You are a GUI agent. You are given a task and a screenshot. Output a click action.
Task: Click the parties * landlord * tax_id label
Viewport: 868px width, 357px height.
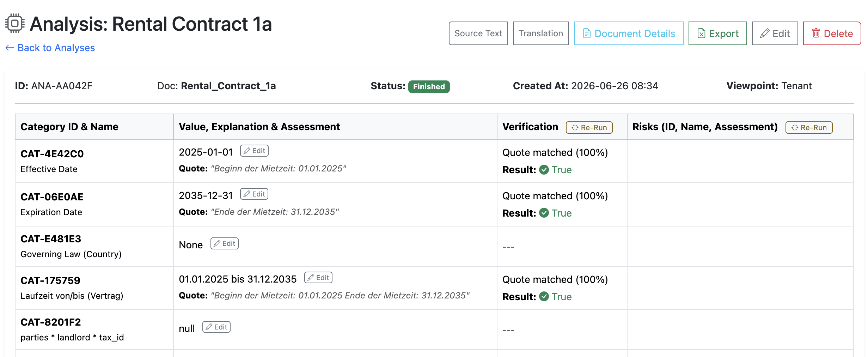point(72,338)
